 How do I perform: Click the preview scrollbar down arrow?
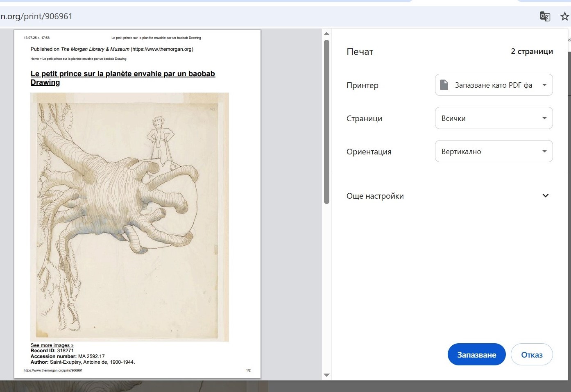tap(326, 375)
